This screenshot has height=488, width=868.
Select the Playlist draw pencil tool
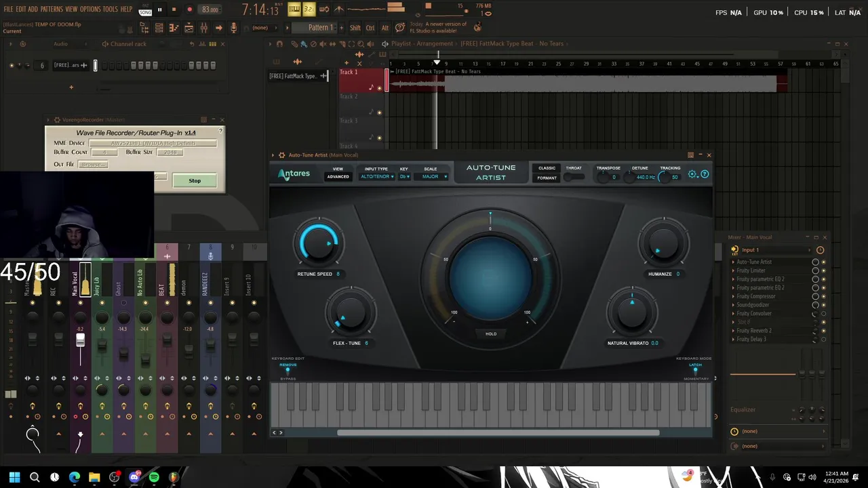click(294, 44)
